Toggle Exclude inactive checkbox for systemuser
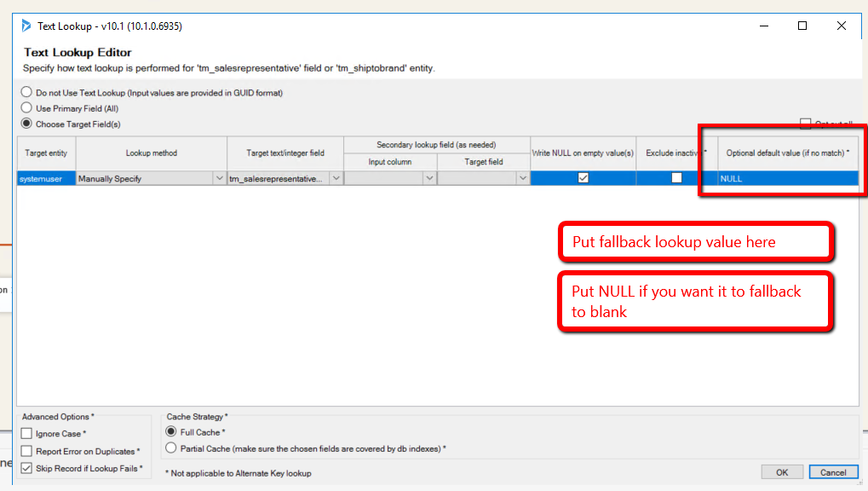Image resolution: width=868 pixels, height=491 pixels. [676, 178]
